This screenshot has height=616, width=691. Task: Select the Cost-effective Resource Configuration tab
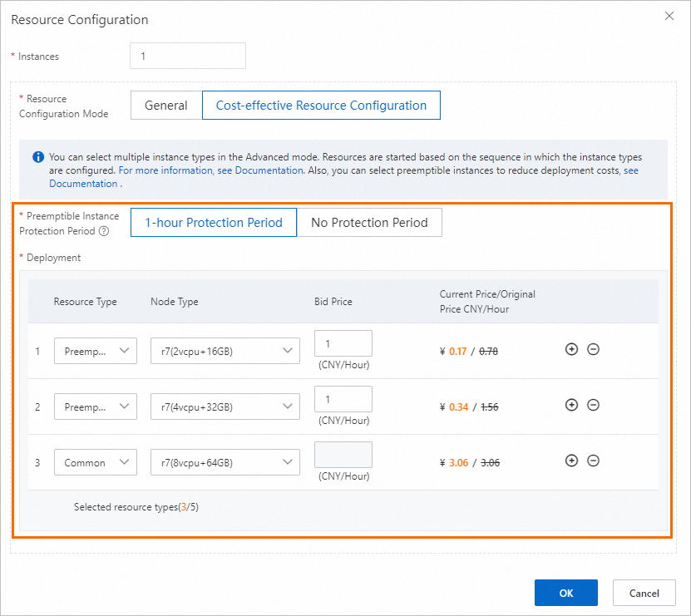point(321,105)
